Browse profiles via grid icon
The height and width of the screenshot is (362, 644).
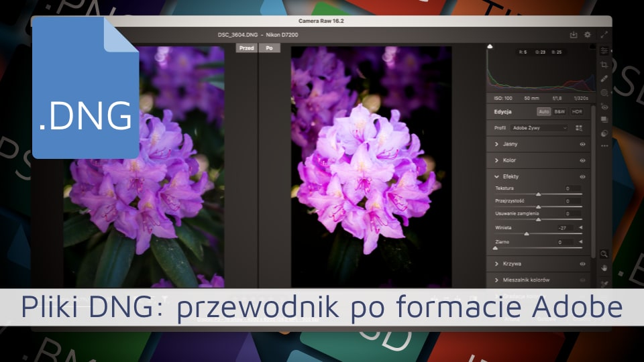[x=579, y=128]
